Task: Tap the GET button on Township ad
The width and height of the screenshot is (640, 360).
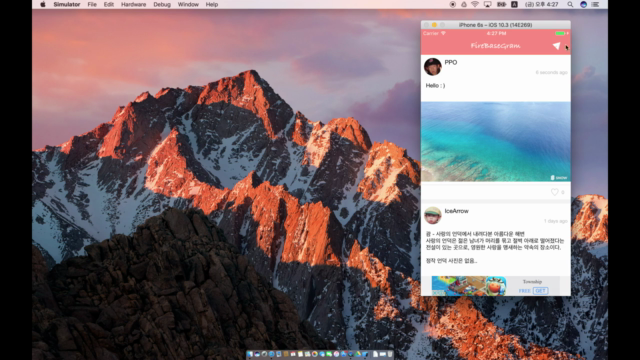Action: pos(540,291)
